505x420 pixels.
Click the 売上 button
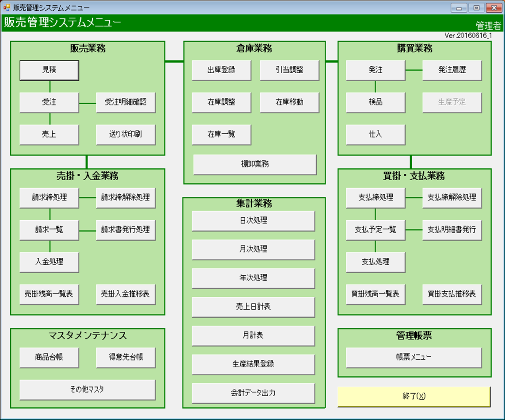[x=49, y=134]
